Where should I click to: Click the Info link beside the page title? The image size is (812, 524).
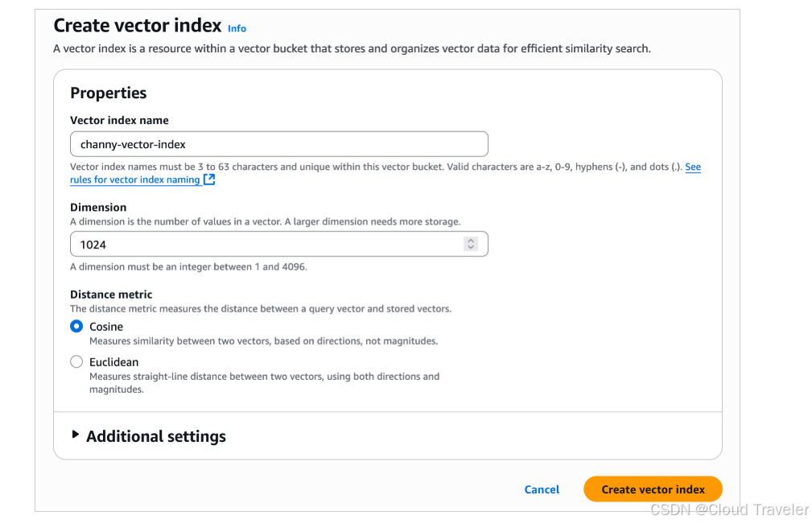[x=237, y=28]
